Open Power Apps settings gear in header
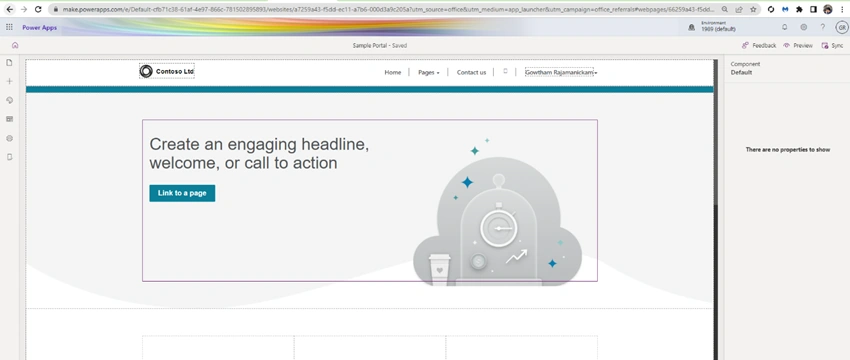Image resolution: width=850 pixels, height=360 pixels. pyautogui.click(x=804, y=27)
